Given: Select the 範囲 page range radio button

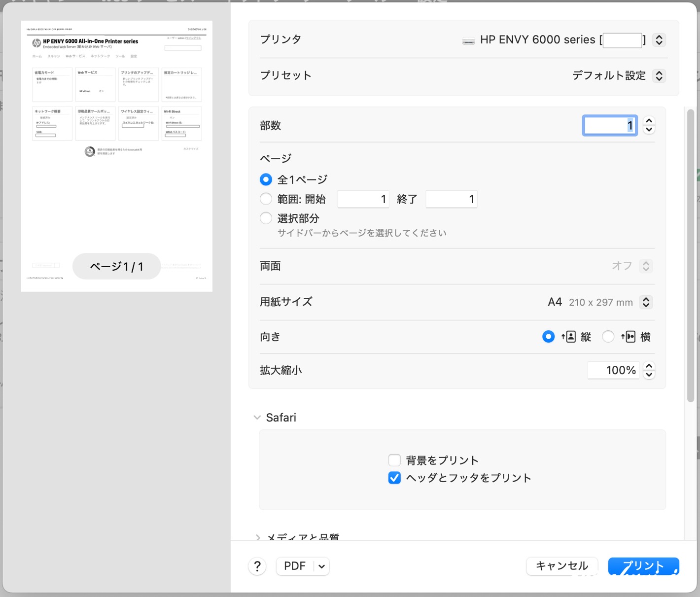Looking at the screenshot, I should (x=266, y=199).
